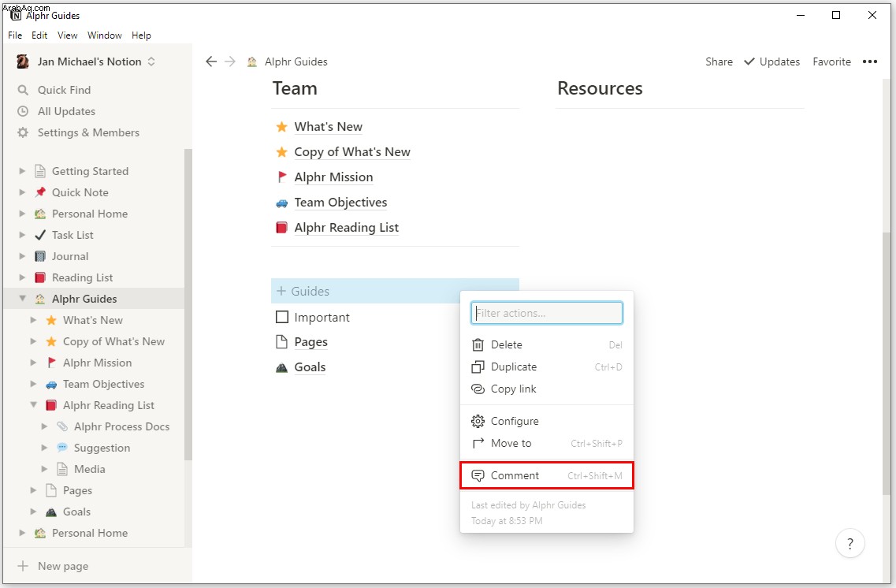Click the Alphr Process Docs paperclip icon
Viewport: 896px width, 588px height.
coord(62,426)
